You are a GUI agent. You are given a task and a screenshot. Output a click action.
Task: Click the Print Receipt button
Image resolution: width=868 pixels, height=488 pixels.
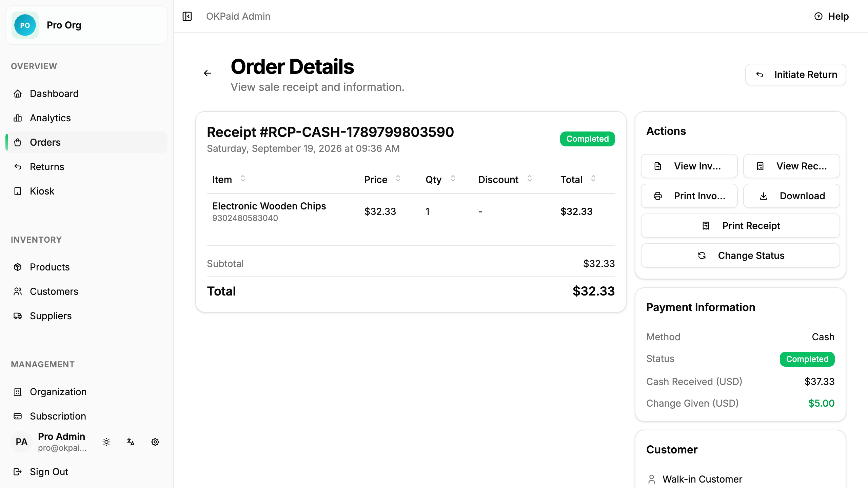[x=741, y=226]
